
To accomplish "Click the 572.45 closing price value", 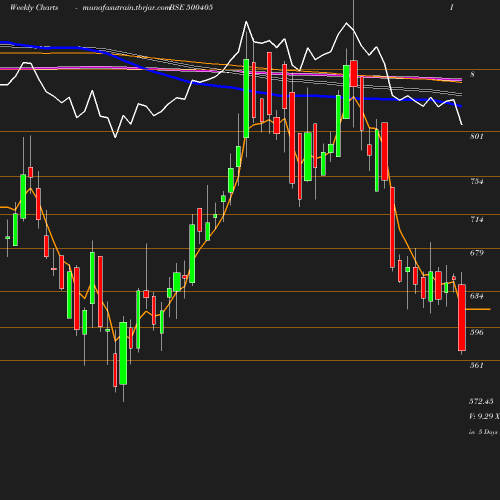I will click(x=481, y=401).
